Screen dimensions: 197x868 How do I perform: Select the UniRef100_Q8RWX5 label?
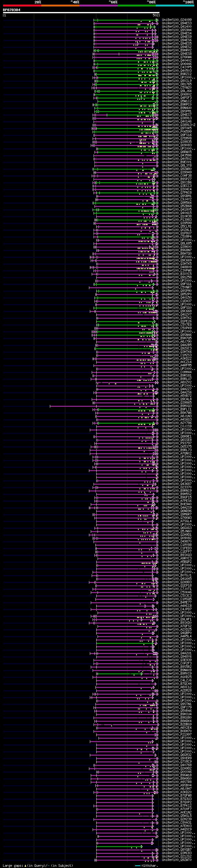coord(177,152)
